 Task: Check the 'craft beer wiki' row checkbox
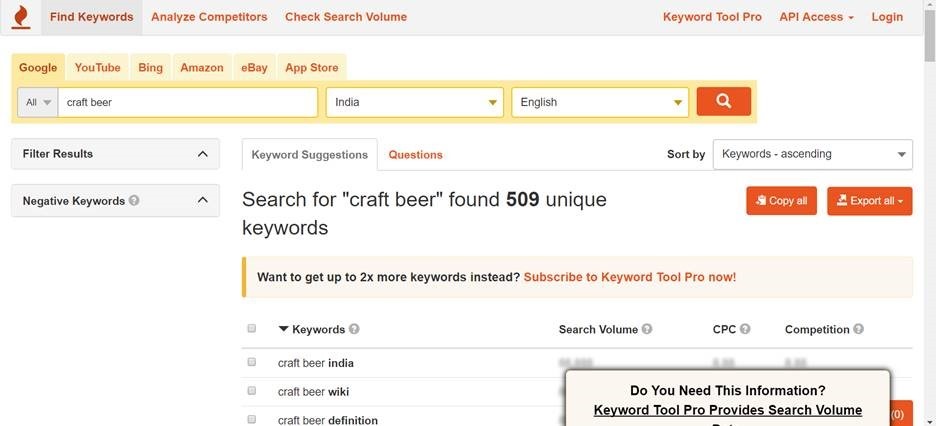click(x=252, y=391)
